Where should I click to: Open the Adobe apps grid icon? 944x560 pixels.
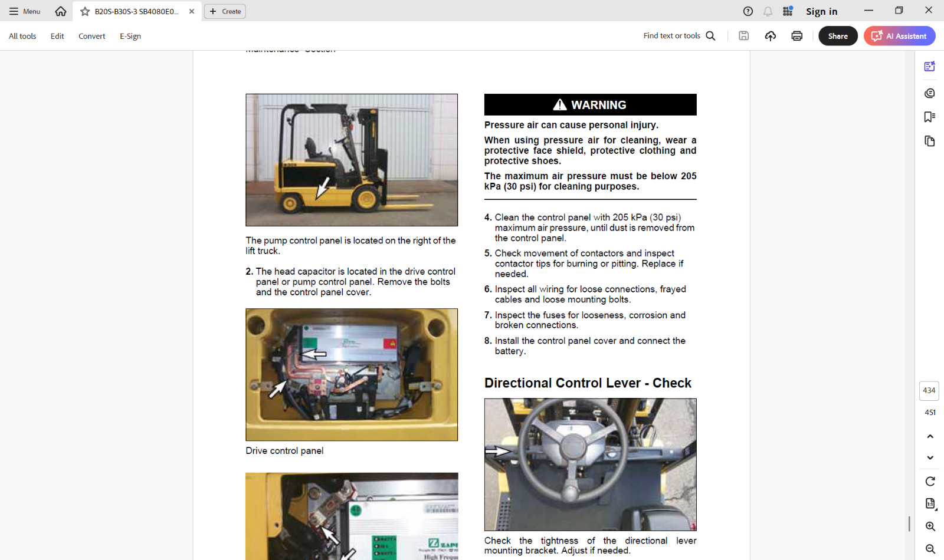click(788, 11)
